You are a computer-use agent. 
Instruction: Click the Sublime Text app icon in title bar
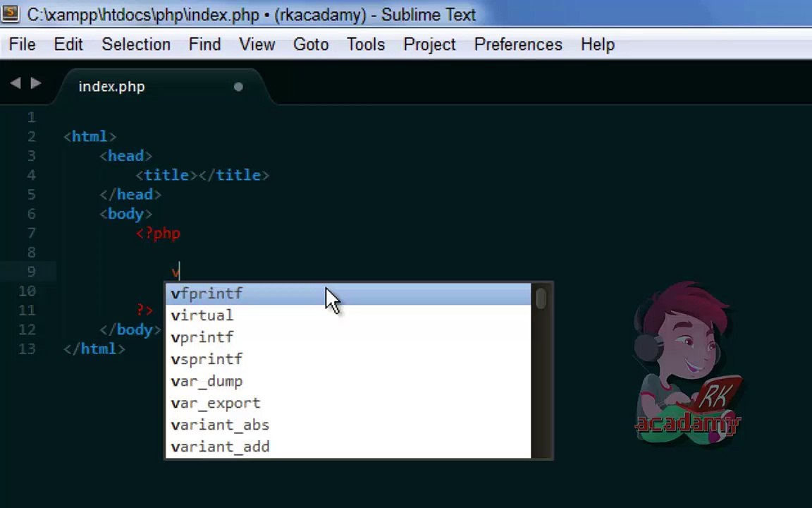[11, 13]
